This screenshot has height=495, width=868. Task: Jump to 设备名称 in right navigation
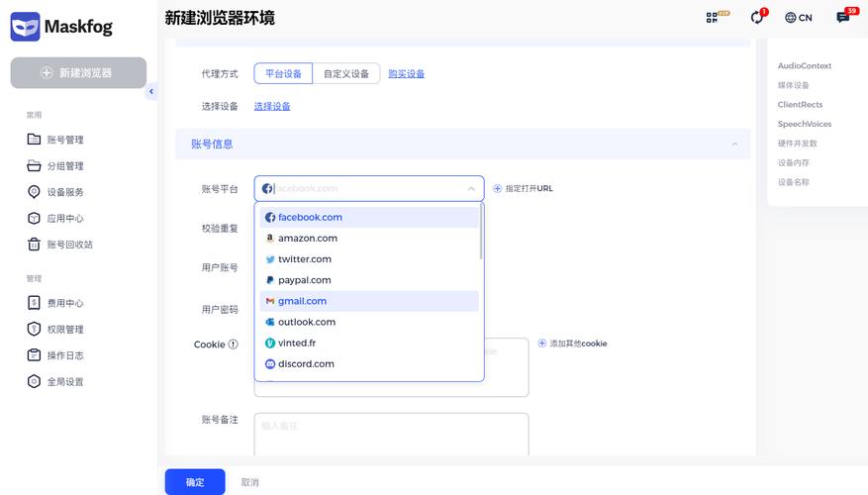tap(793, 181)
